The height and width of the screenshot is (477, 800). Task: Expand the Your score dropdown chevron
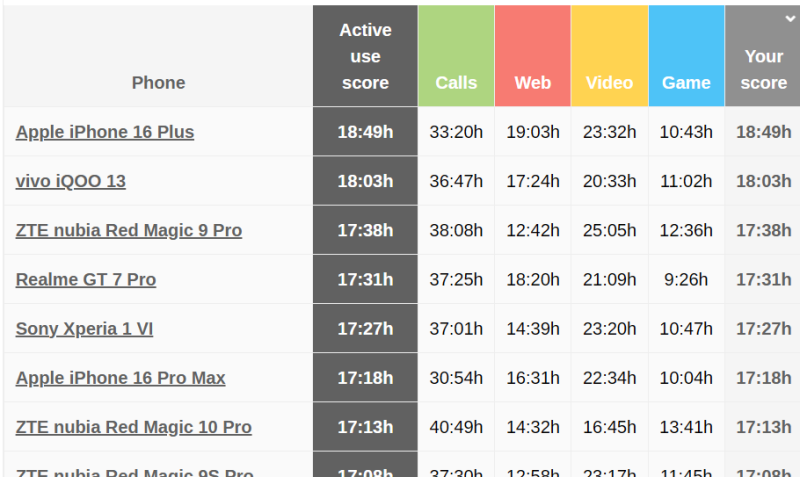click(x=790, y=19)
